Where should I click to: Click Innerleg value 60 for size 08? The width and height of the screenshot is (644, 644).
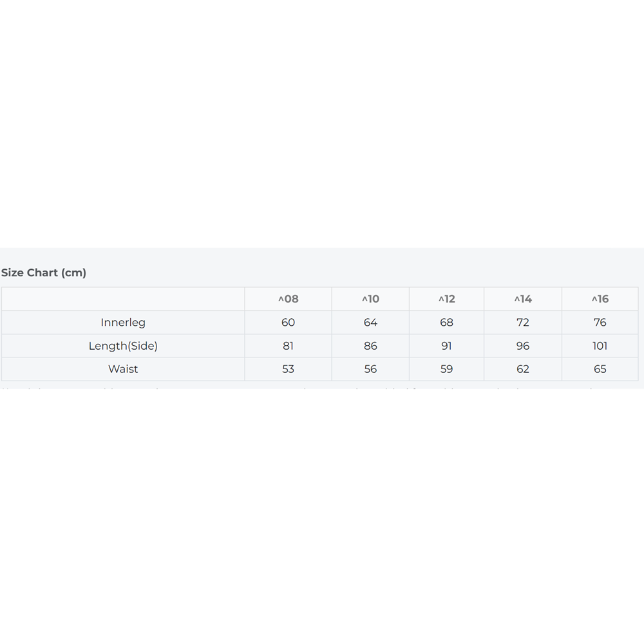coord(289,323)
